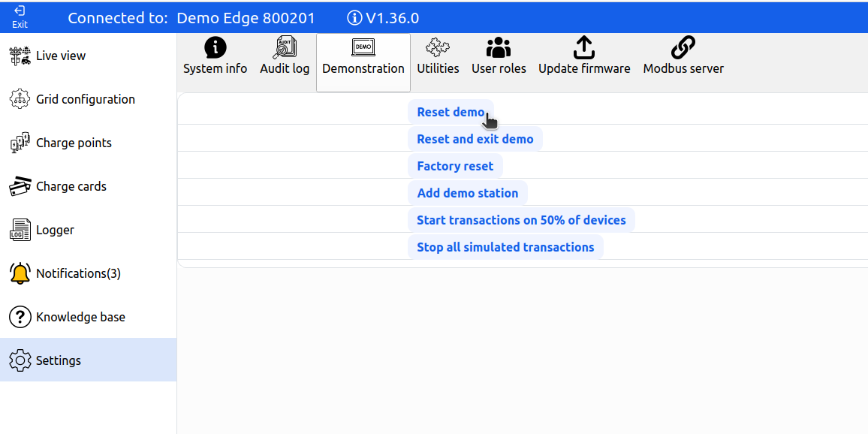Image resolution: width=868 pixels, height=434 pixels.
Task: Click the Demonstration laptop icon
Action: tap(363, 47)
